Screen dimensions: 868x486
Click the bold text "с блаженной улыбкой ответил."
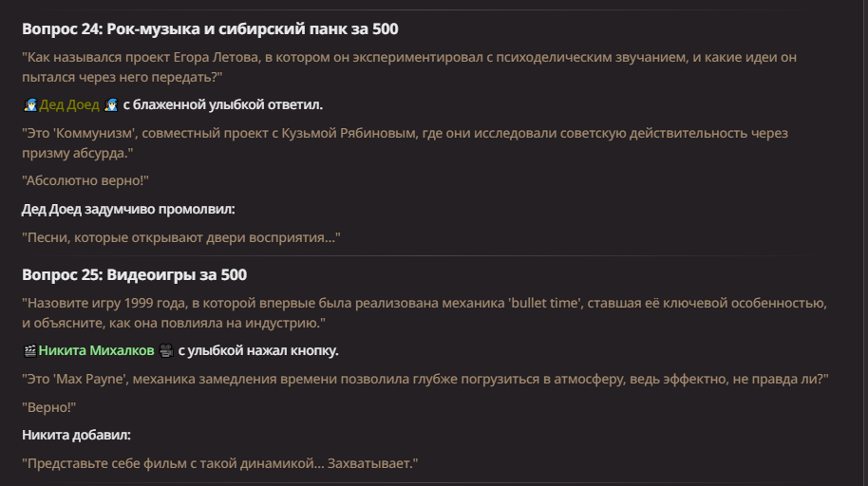[x=222, y=104]
